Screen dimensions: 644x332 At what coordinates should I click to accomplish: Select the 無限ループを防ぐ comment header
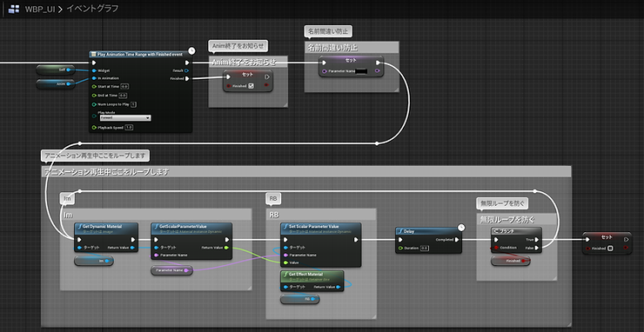(x=517, y=219)
